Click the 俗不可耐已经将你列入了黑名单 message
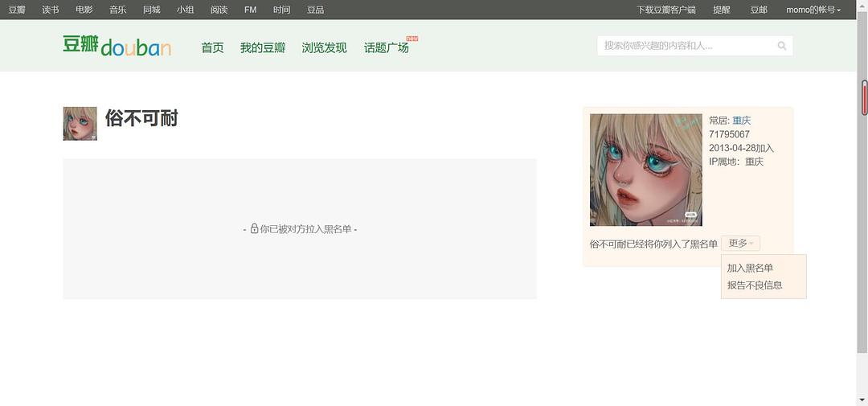Screen dimensions: 868x406 coord(653,244)
